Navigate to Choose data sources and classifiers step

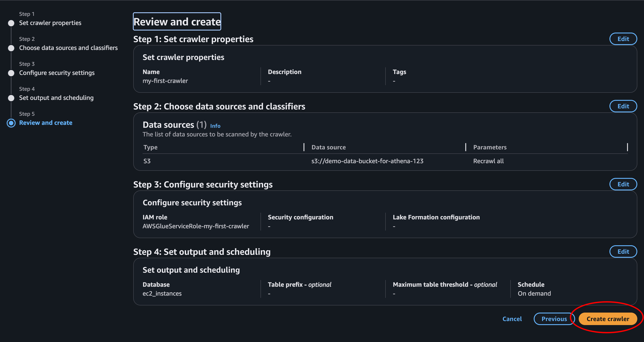point(68,48)
